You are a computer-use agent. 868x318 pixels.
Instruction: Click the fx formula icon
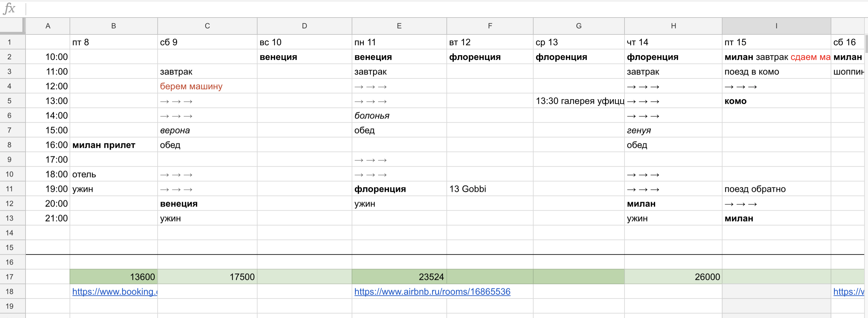tap(9, 8)
